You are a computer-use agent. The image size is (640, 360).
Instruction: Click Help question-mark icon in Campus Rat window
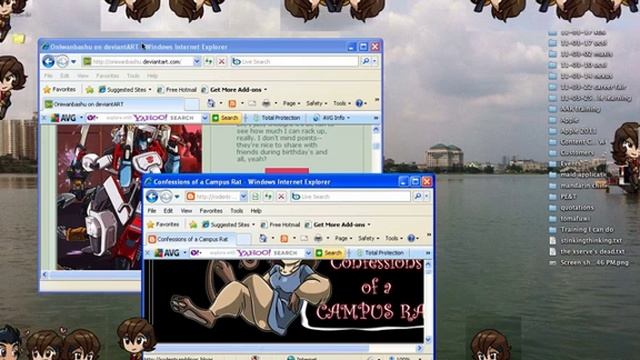pyautogui.click(x=411, y=238)
